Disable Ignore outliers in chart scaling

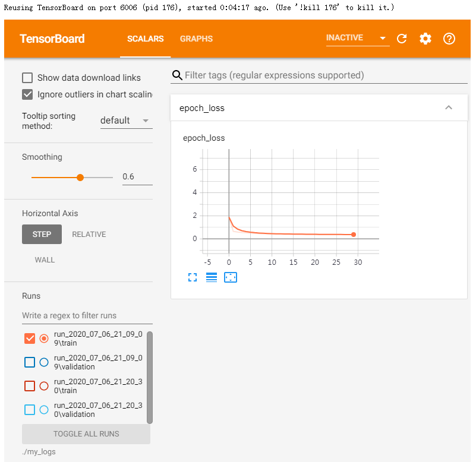tap(27, 94)
